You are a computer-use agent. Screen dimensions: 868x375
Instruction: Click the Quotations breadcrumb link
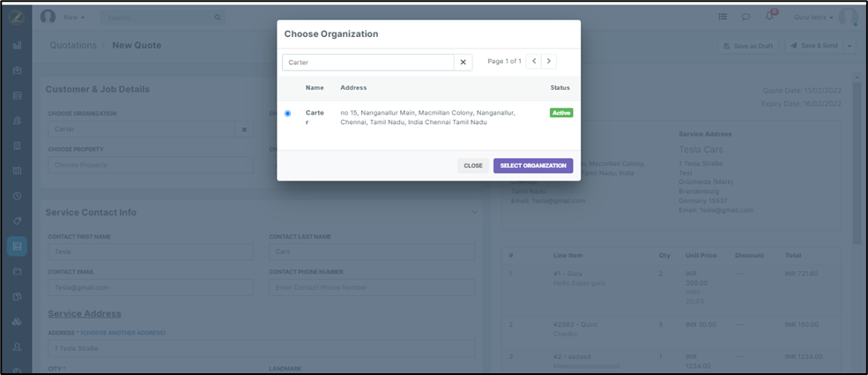73,46
